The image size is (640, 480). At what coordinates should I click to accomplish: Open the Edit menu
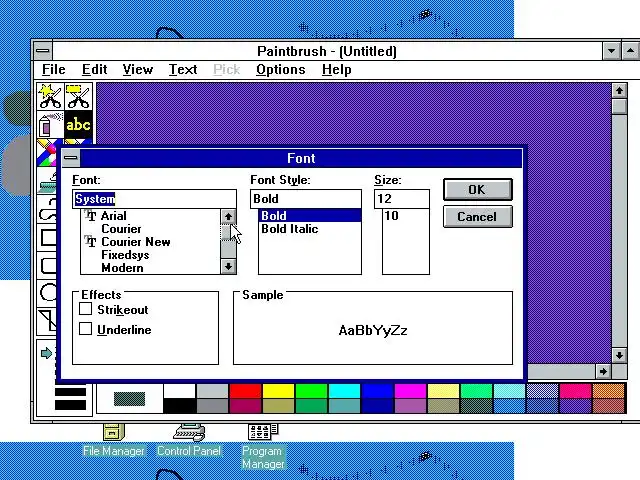pos(94,70)
